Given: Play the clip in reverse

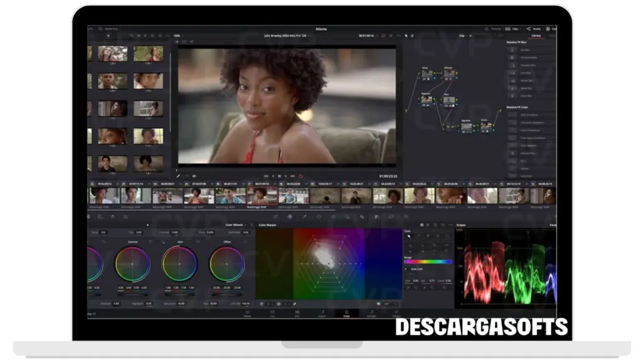Looking at the screenshot, I should [x=273, y=176].
